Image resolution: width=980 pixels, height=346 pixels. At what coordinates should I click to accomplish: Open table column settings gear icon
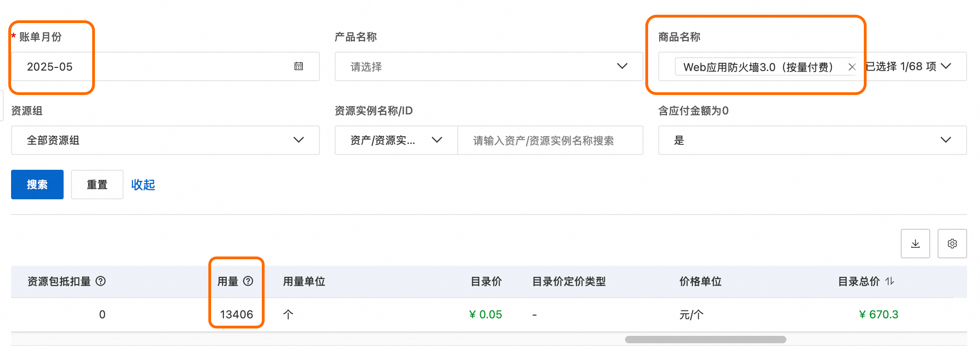pyautogui.click(x=952, y=244)
